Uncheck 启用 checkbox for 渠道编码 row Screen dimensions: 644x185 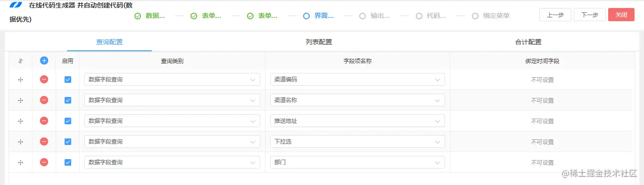click(68, 80)
